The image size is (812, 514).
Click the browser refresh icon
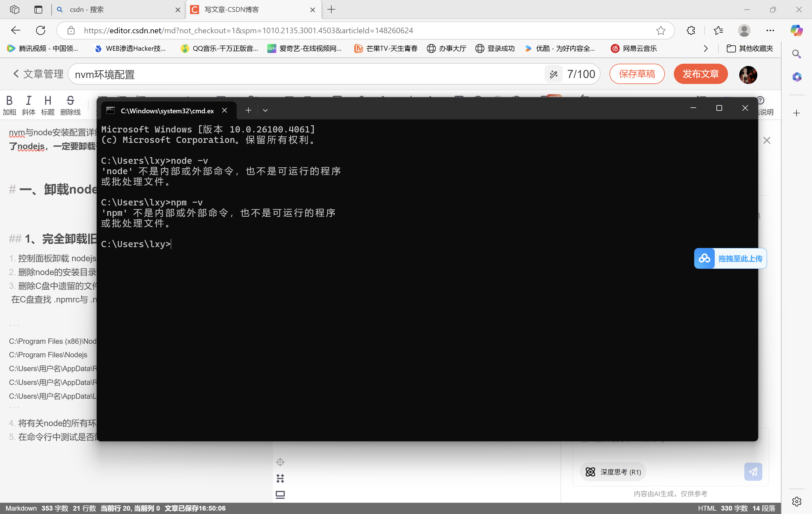click(x=41, y=30)
